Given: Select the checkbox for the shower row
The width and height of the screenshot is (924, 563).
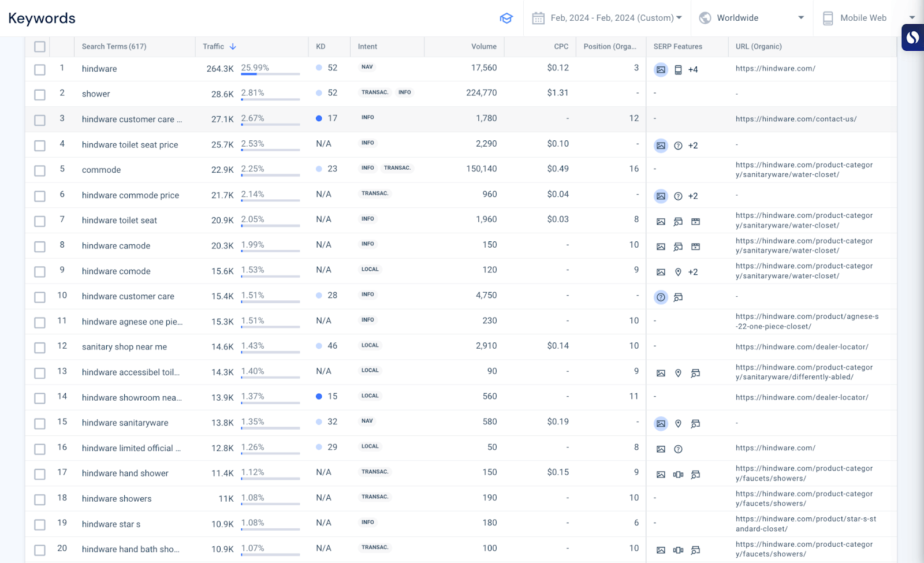Looking at the screenshot, I should [40, 95].
